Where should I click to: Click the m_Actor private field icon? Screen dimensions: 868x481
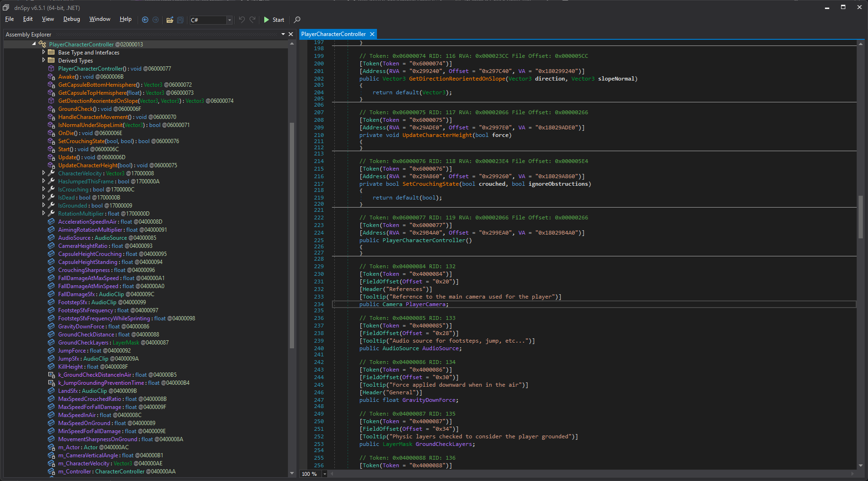tap(51, 447)
